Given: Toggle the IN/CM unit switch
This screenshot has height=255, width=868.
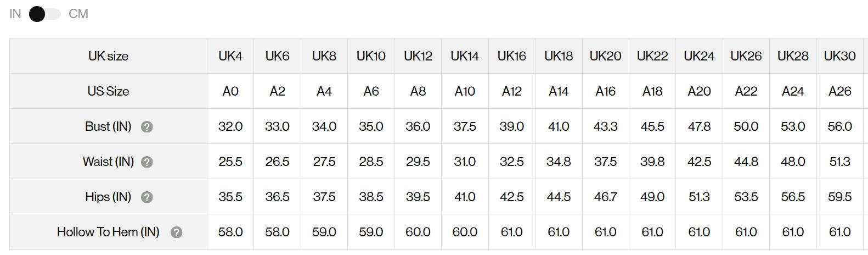Looking at the screenshot, I should (x=45, y=14).
